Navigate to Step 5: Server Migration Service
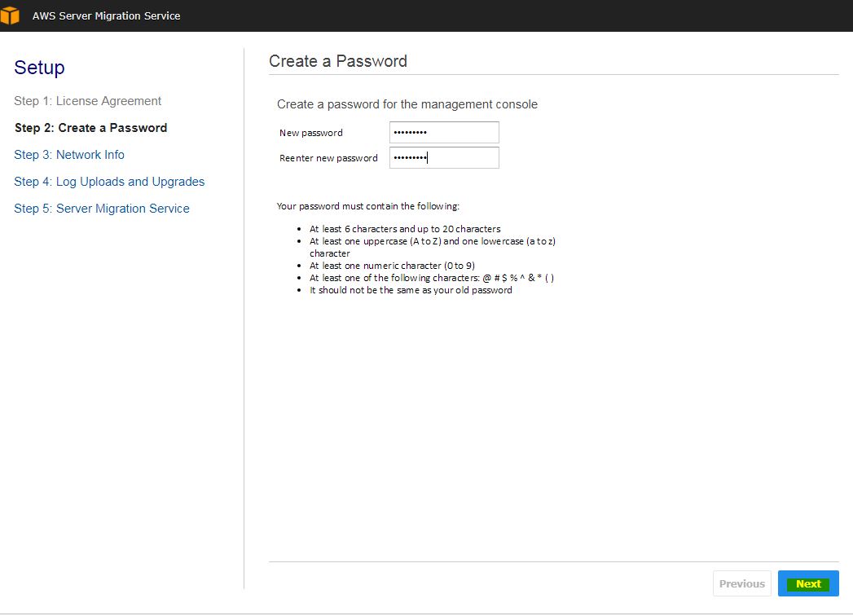Viewport: 853px width, 616px height. (x=102, y=209)
